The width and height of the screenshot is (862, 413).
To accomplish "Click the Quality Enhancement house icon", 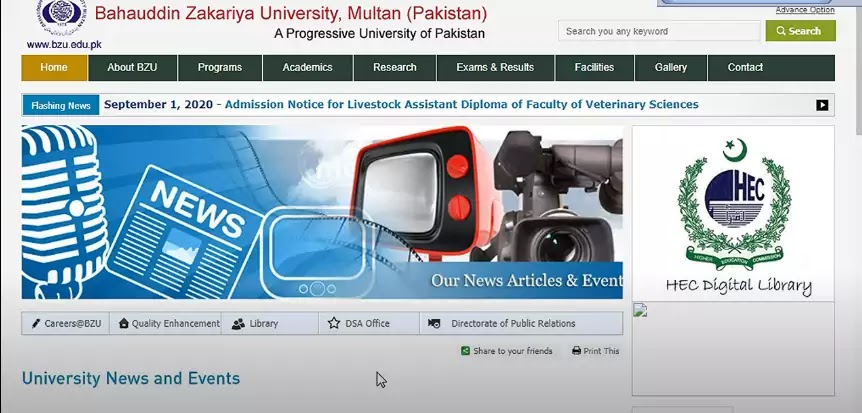I will tap(124, 323).
